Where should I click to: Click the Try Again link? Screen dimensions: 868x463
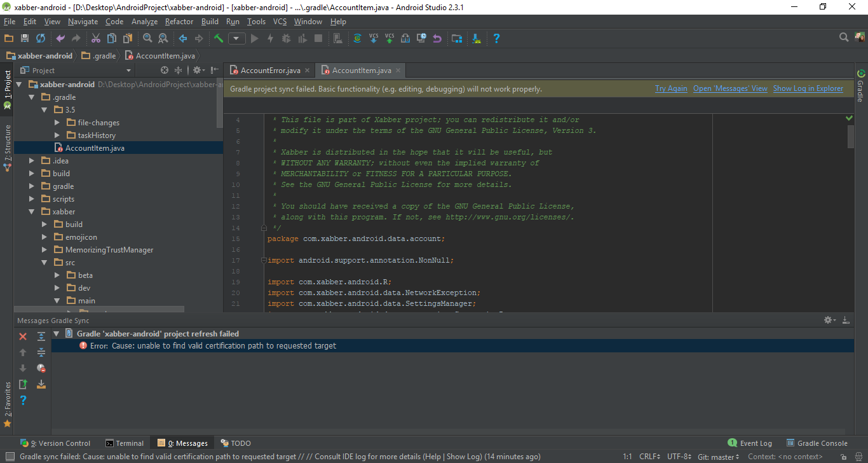click(x=671, y=88)
